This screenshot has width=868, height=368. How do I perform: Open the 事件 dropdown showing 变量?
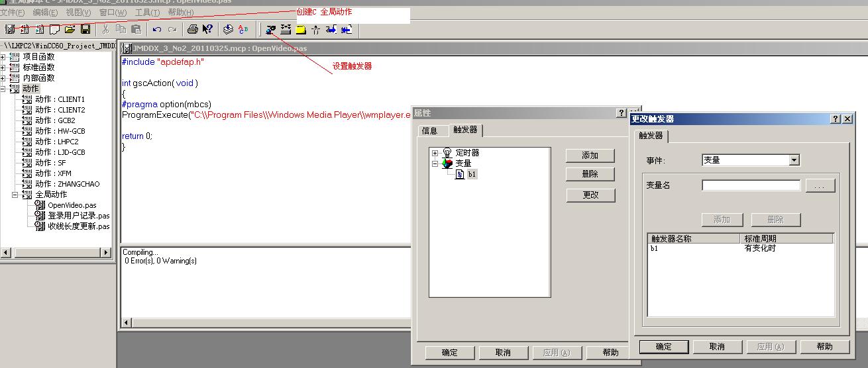point(794,160)
